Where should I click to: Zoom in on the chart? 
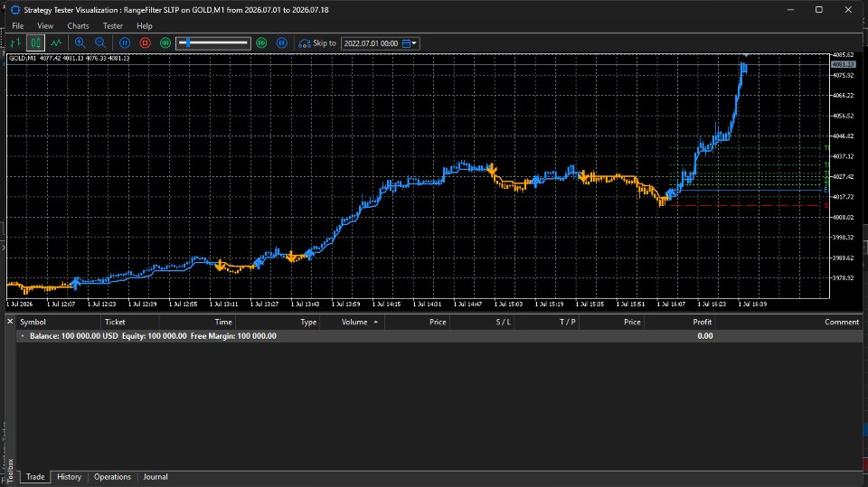coord(80,42)
